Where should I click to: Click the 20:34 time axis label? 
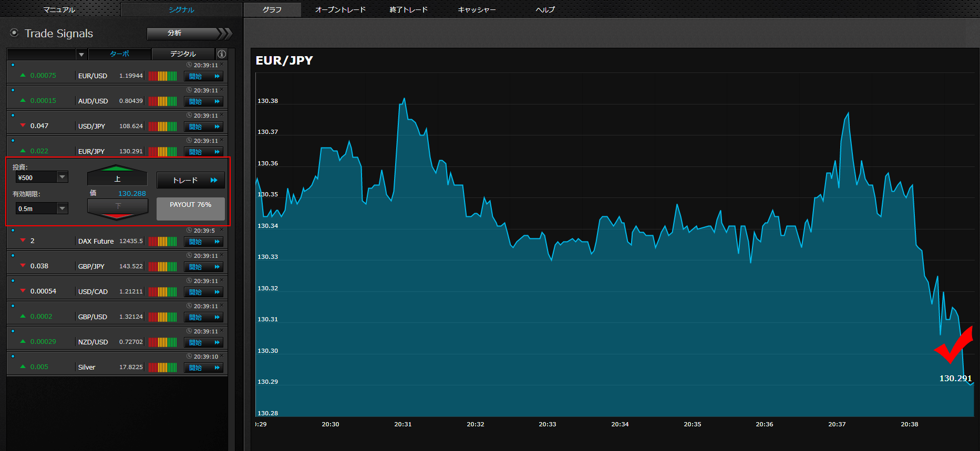tap(620, 424)
